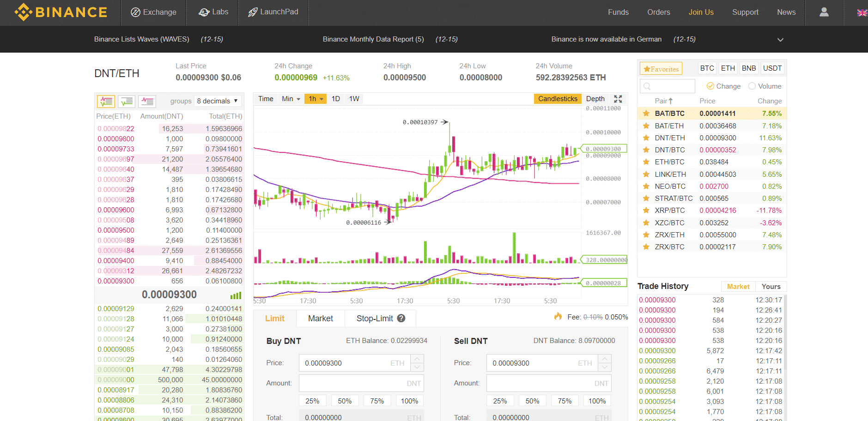The width and height of the screenshot is (868, 421).
Task: Click the star next to BAT/ETH
Action: coord(646,126)
